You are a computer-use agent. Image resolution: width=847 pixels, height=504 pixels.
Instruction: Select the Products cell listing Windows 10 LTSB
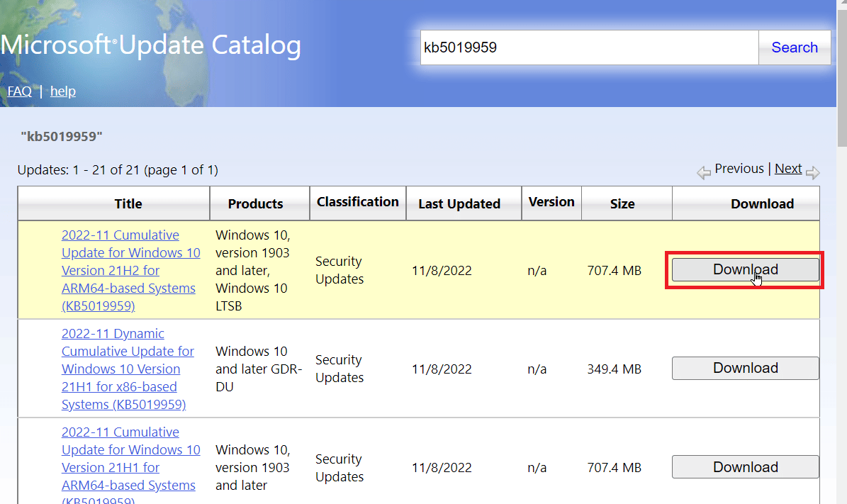pos(253,270)
